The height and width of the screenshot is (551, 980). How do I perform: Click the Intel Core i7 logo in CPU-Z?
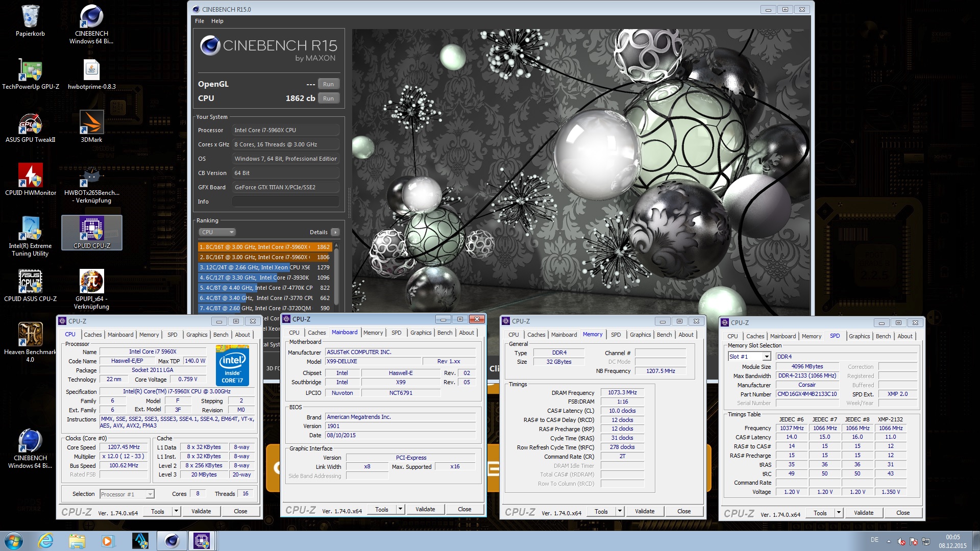[232, 365]
